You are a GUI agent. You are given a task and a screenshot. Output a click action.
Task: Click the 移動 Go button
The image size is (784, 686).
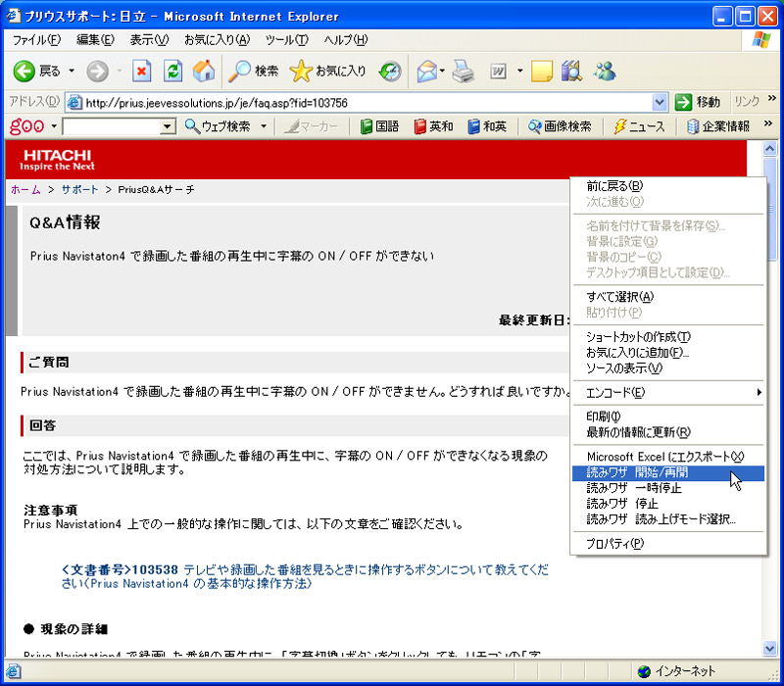click(x=698, y=103)
